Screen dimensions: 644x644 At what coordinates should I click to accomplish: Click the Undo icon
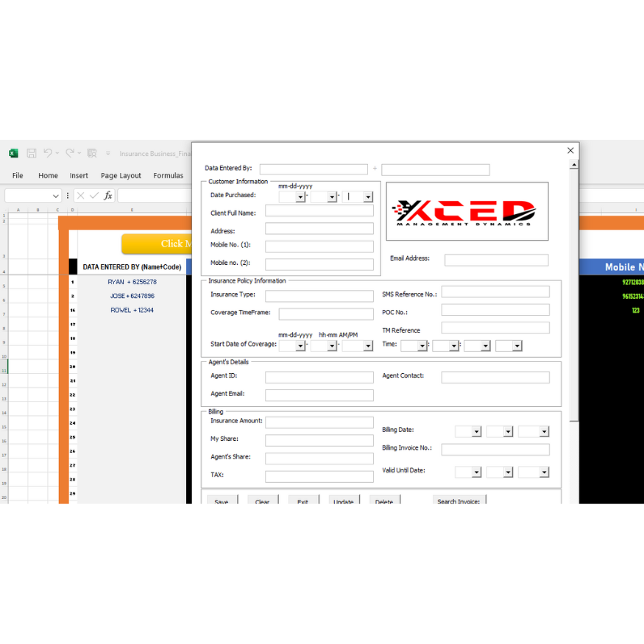50,152
